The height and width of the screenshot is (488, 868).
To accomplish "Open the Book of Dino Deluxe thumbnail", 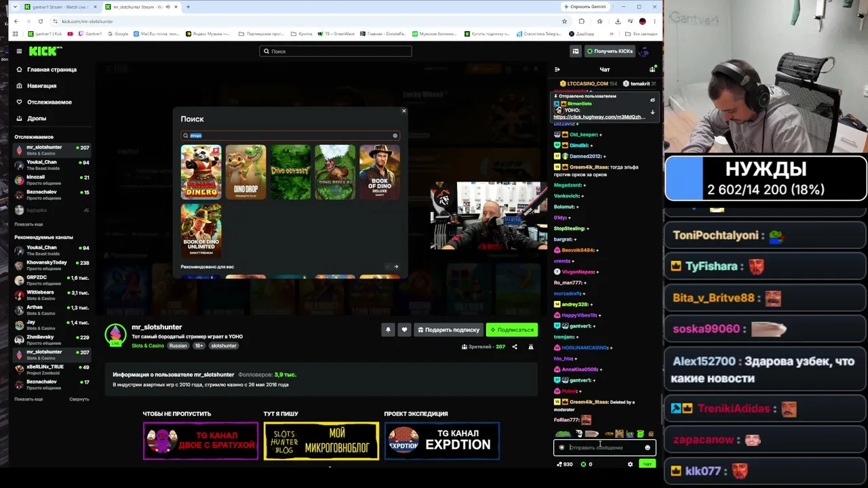I will pos(380,172).
